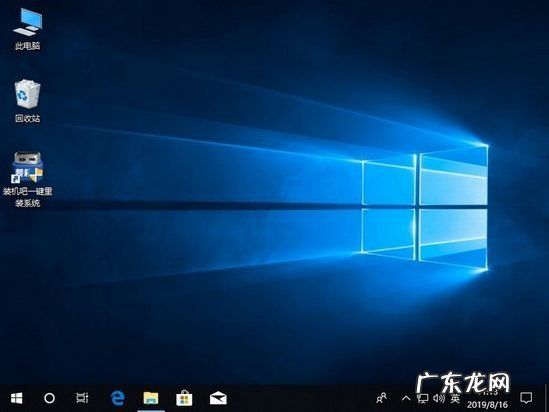
Task: Switch the input language indicator 英
Action: [x=455, y=398]
